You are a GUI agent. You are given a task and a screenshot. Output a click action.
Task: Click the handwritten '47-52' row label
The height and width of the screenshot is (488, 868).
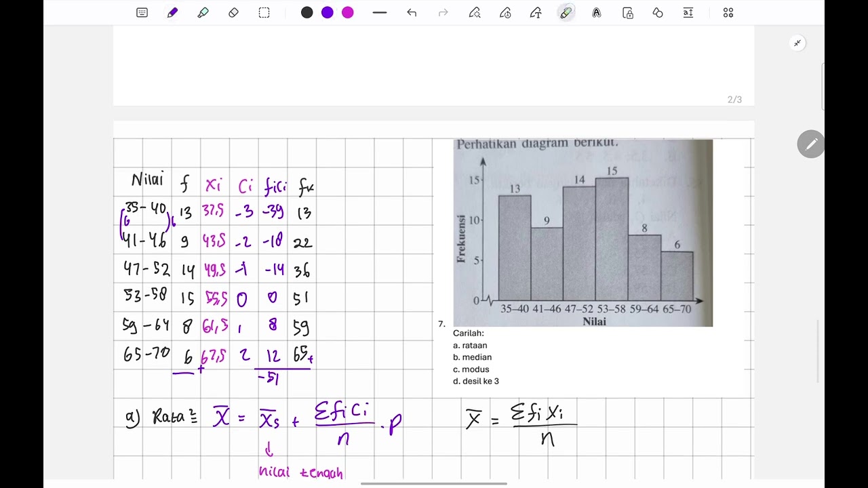tap(146, 269)
